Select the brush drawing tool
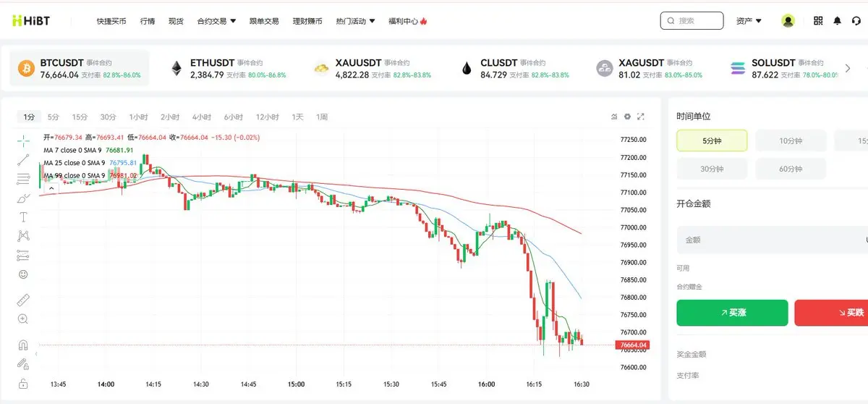 (23, 198)
